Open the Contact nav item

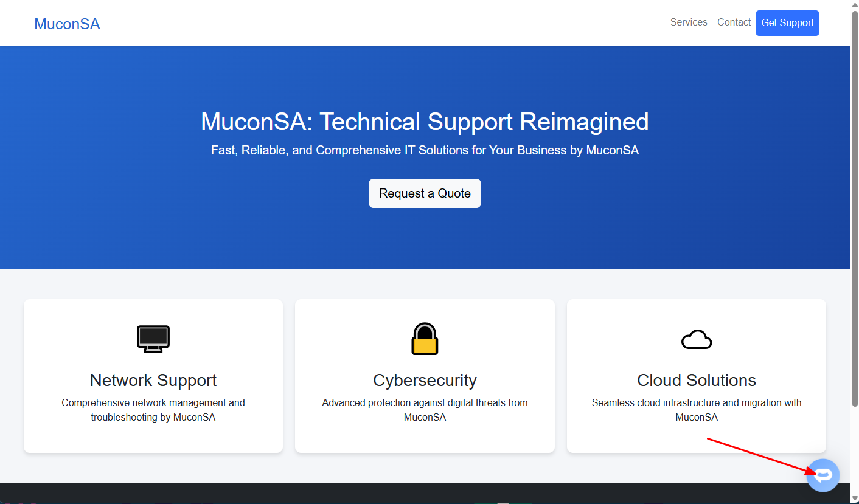tap(734, 22)
